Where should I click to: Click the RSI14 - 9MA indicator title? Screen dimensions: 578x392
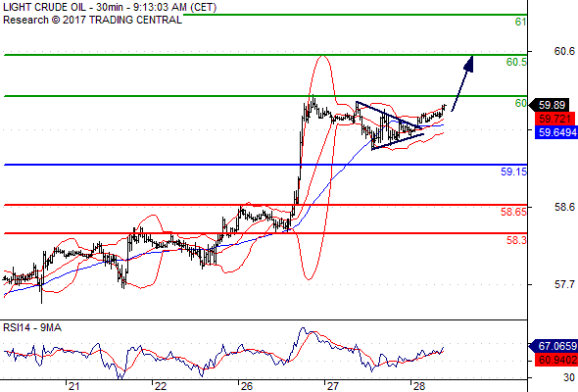coord(32,327)
